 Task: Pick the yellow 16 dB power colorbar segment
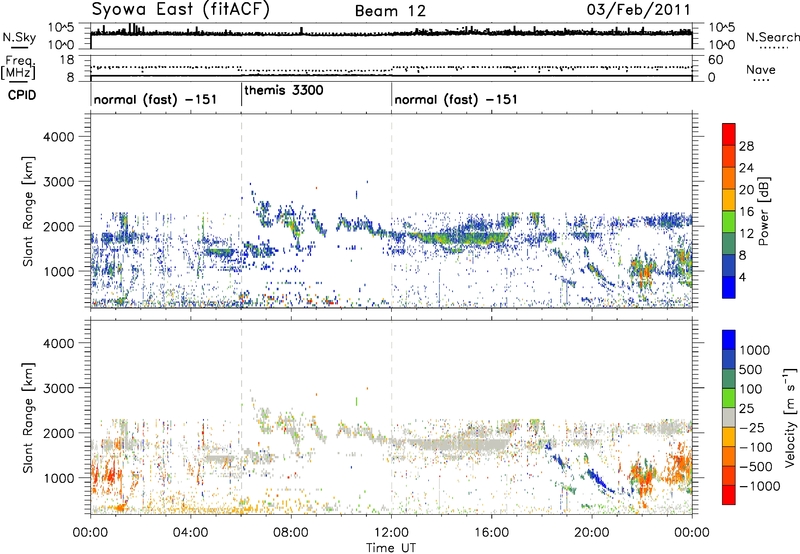tap(729, 199)
